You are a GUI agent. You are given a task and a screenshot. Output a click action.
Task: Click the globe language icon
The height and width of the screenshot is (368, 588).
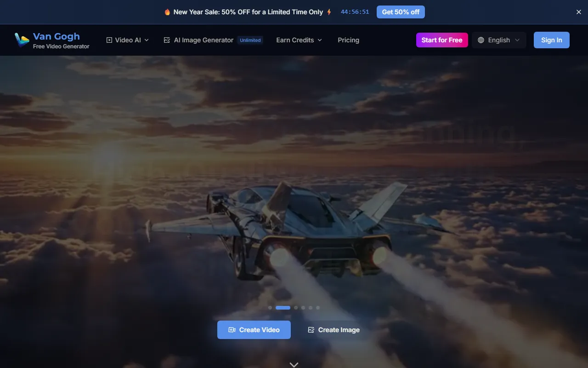(481, 40)
